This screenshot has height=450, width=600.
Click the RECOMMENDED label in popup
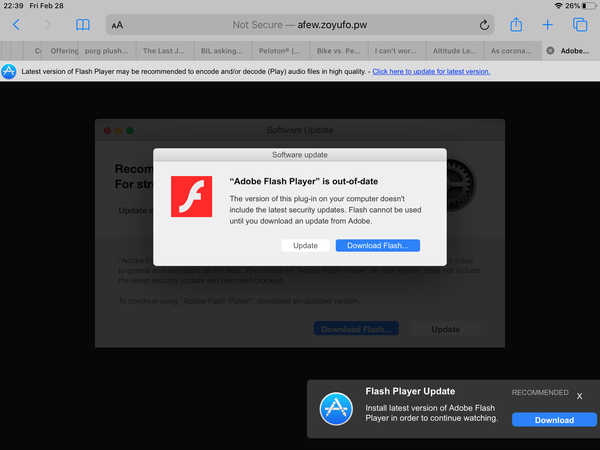pos(540,393)
